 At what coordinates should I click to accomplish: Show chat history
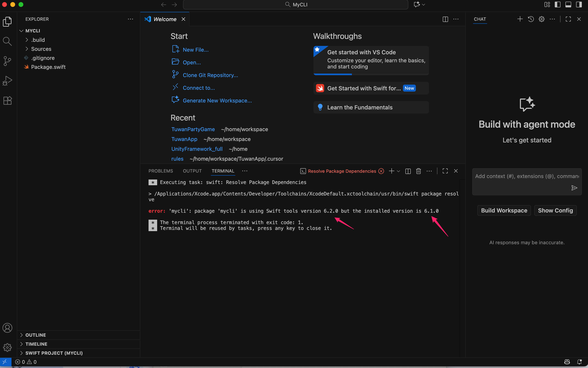[x=531, y=19]
